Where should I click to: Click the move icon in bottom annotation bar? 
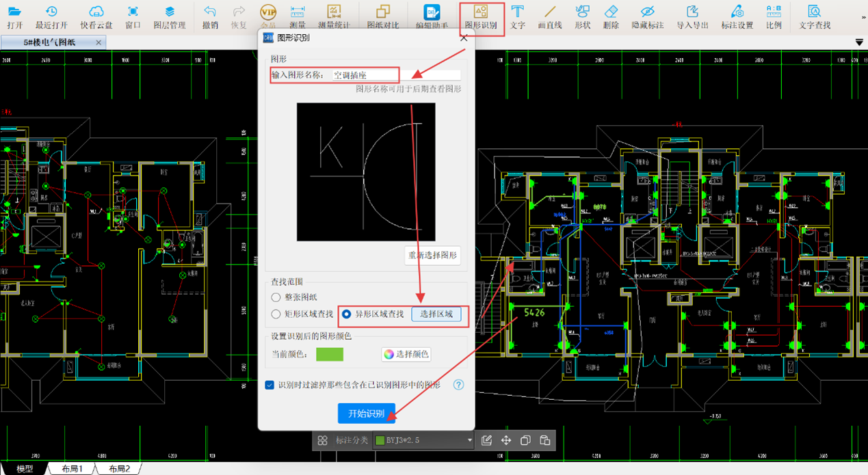pyautogui.click(x=506, y=441)
